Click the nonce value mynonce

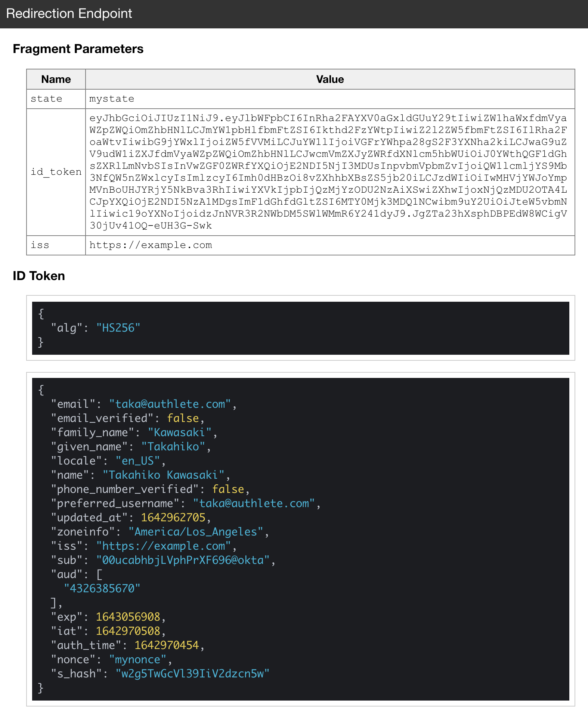[x=138, y=659]
